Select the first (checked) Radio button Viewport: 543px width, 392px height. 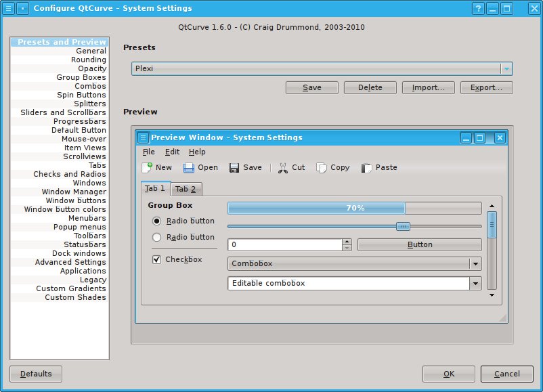tap(157, 221)
